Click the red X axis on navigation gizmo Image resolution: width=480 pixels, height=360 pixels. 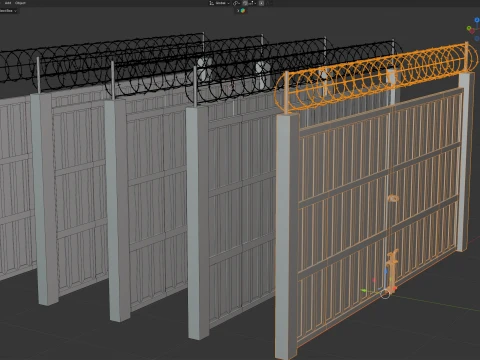click(472, 32)
